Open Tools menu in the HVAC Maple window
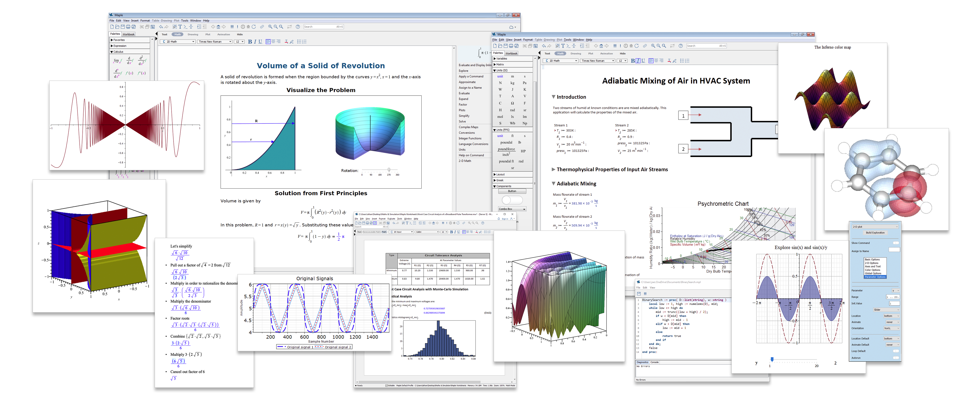The width and height of the screenshot is (980, 410). [x=567, y=40]
